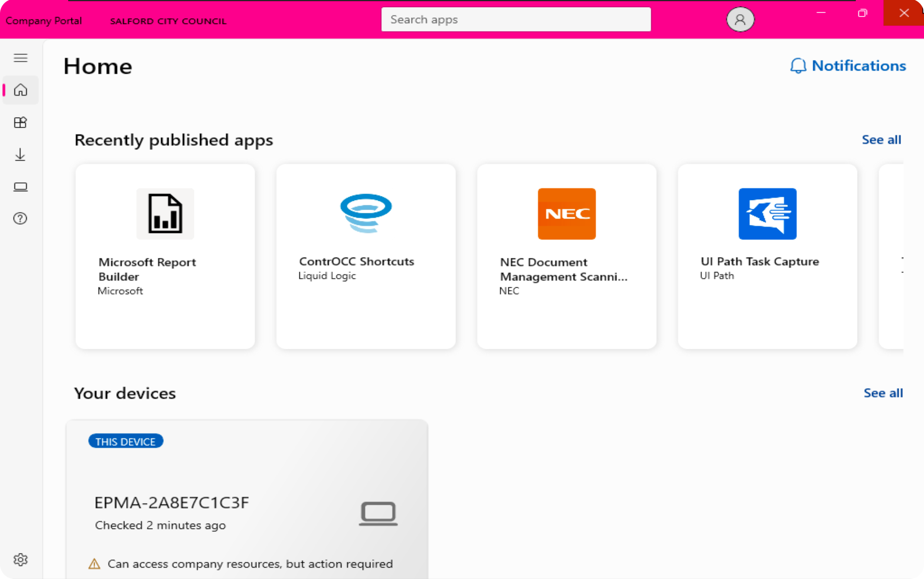The width and height of the screenshot is (924, 579).
Task: Click the Microsoft publisher text
Action: pyautogui.click(x=120, y=291)
